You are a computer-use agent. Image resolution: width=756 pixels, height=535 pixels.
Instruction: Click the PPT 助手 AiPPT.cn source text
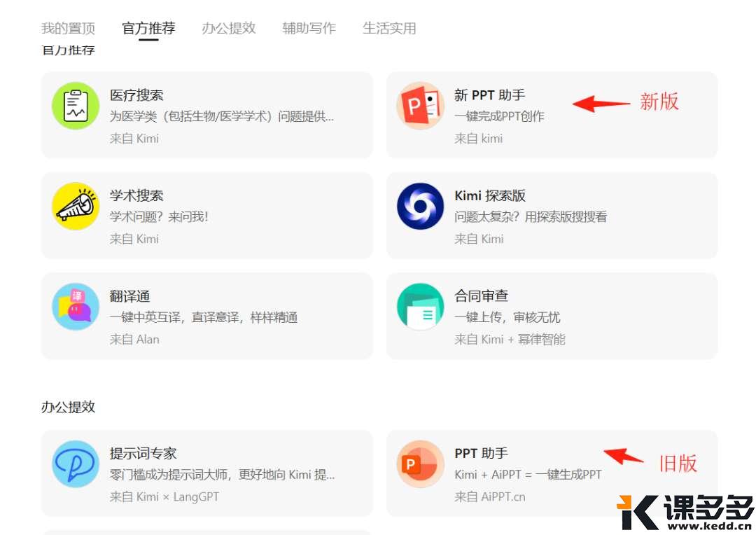[489, 496]
